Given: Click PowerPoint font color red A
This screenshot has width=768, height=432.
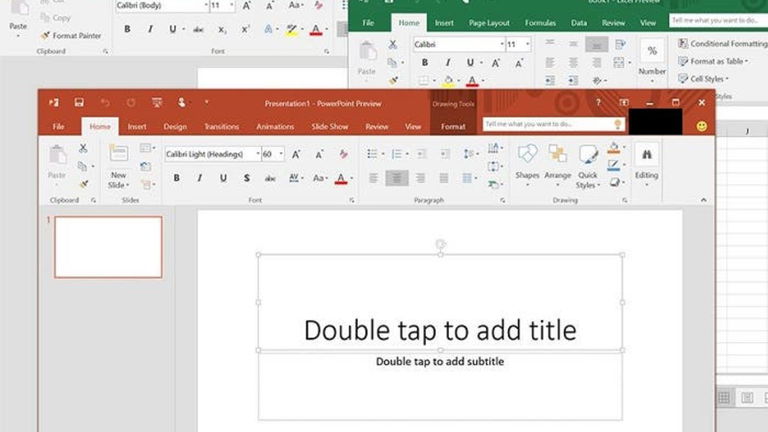Looking at the screenshot, I should (341, 178).
